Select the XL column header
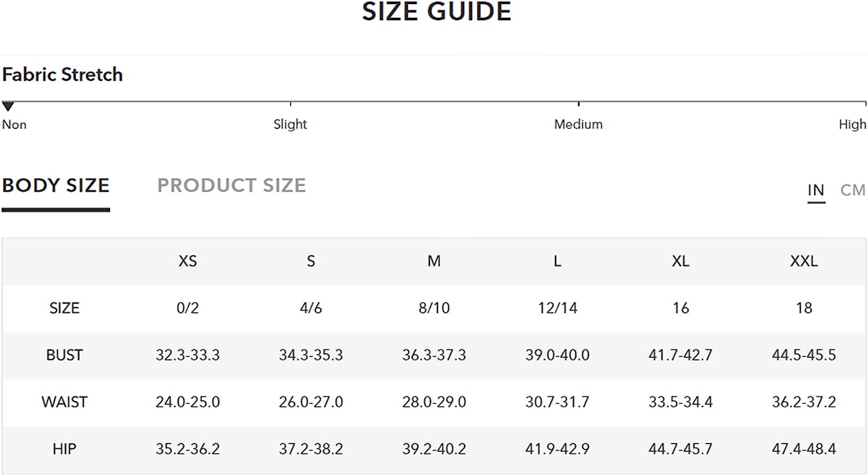The width and height of the screenshot is (868, 476). coord(681,261)
